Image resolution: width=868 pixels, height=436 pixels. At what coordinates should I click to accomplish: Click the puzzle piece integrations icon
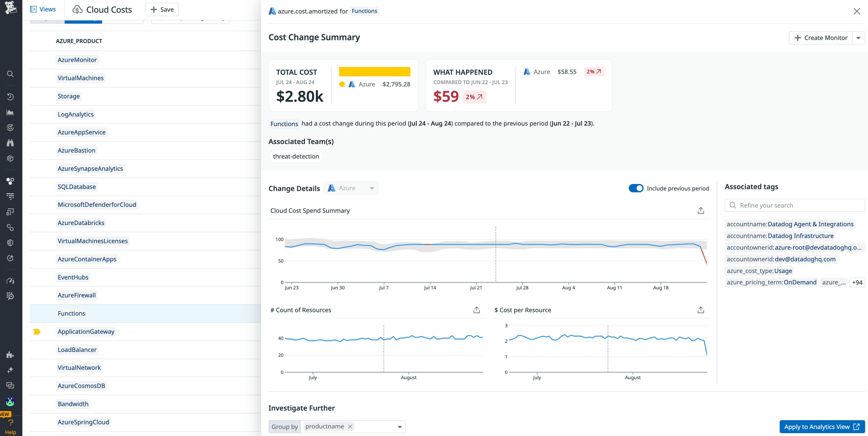tap(10, 355)
